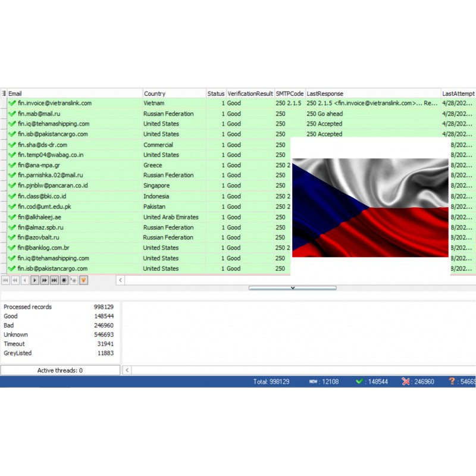
Task: Sort by the Country column header
Action: [174, 93]
